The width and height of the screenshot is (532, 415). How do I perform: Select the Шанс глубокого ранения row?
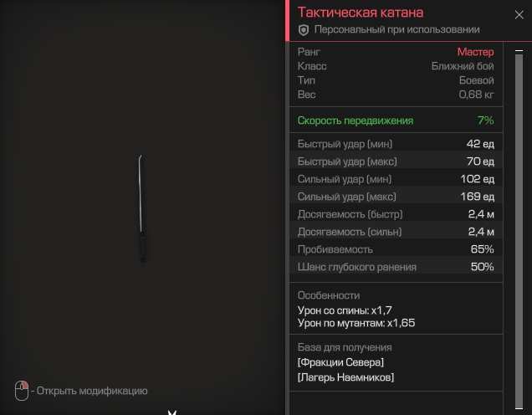(x=396, y=267)
